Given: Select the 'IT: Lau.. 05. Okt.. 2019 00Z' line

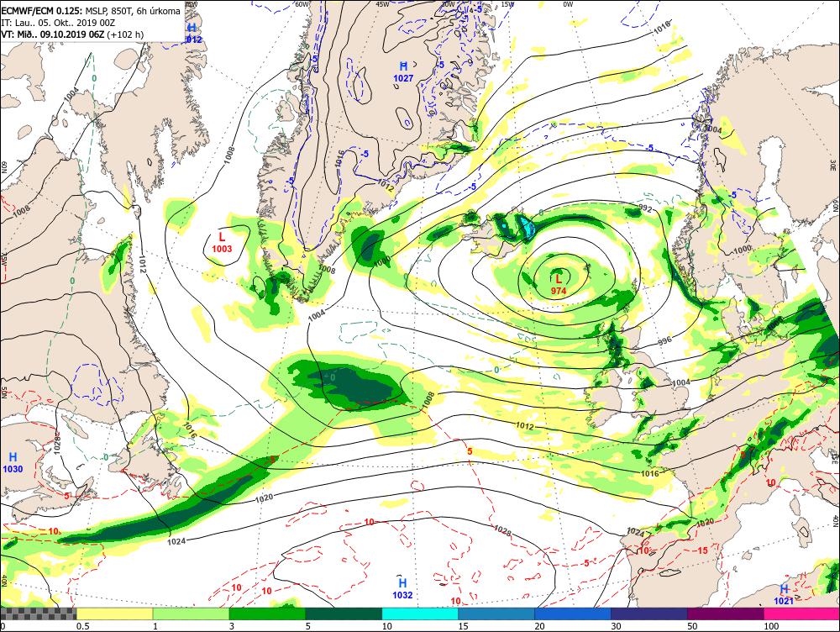Looking at the screenshot, I should pos(59,23).
